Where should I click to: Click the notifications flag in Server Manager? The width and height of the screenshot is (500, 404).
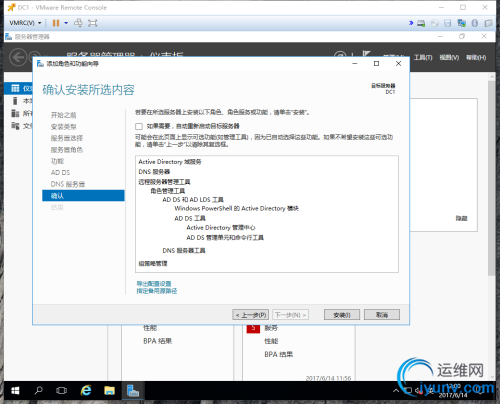click(x=366, y=54)
